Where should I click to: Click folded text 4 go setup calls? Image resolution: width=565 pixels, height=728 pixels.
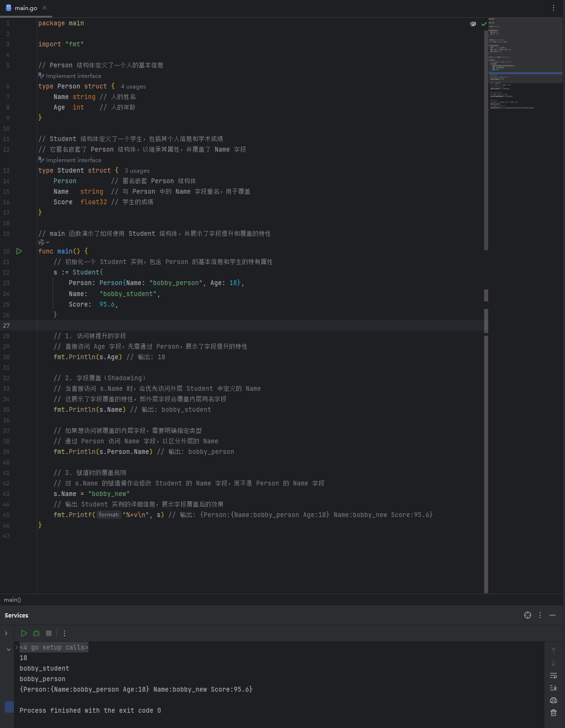coord(54,647)
